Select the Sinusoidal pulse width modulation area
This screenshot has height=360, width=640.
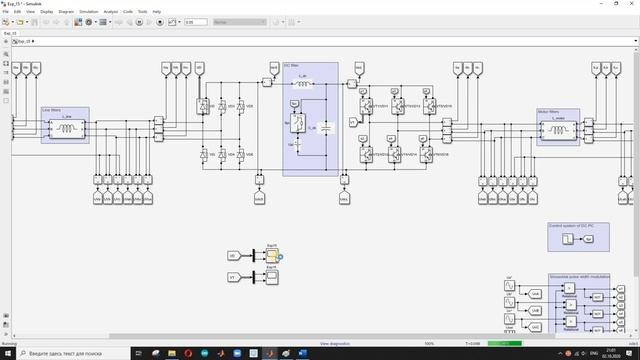click(x=579, y=303)
